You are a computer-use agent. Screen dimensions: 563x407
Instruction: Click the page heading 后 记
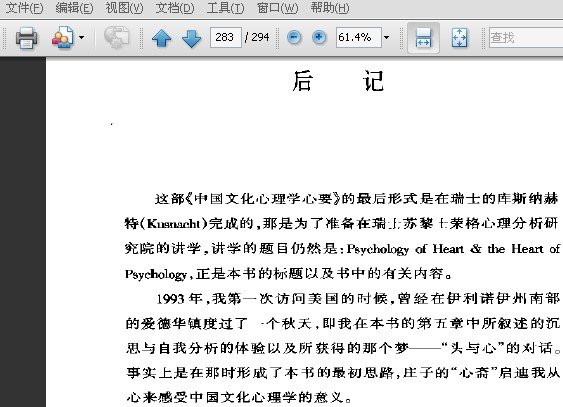click(x=338, y=81)
